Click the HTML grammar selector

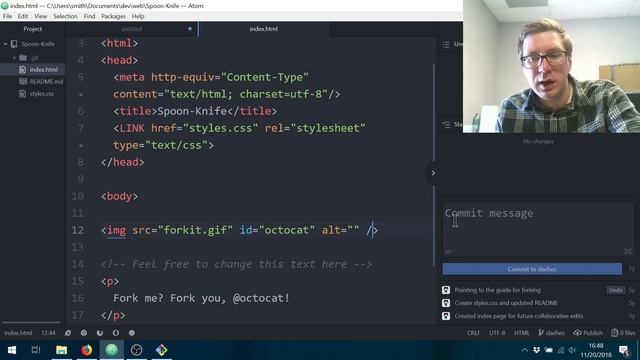pos(521,333)
